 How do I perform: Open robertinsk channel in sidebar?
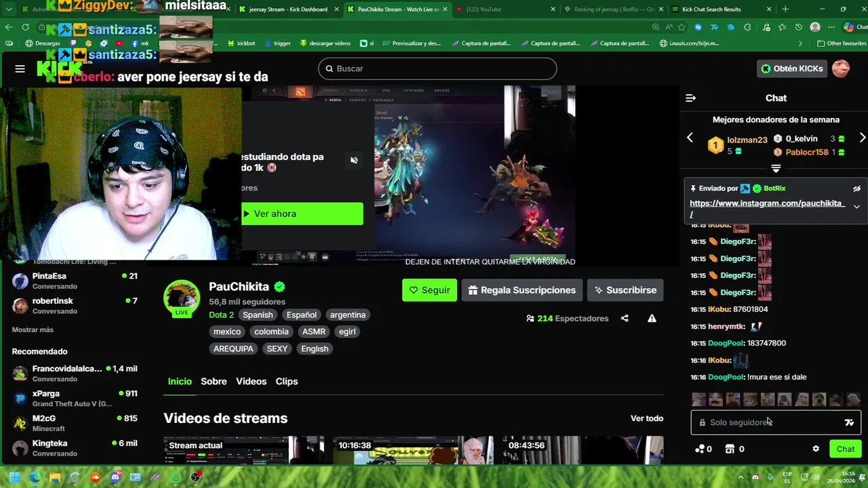(x=75, y=306)
